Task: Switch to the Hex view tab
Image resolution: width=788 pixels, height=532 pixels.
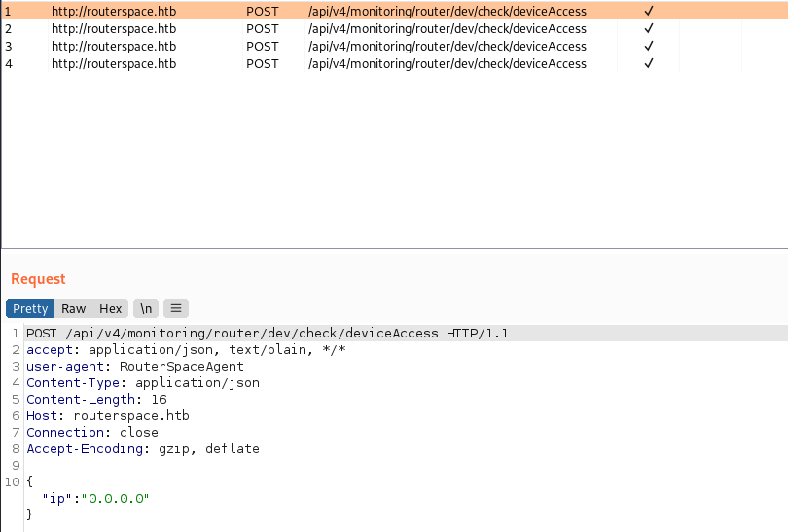Action: pyautogui.click(x=111, y=308)
